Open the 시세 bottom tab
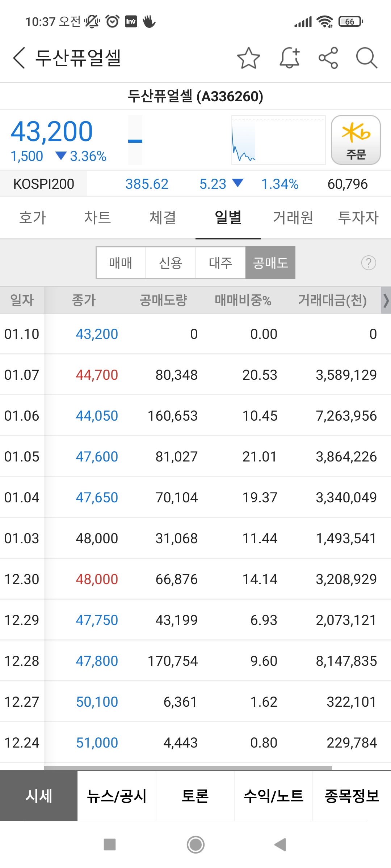Screen dimensions: 391x868 click(39, 796)
